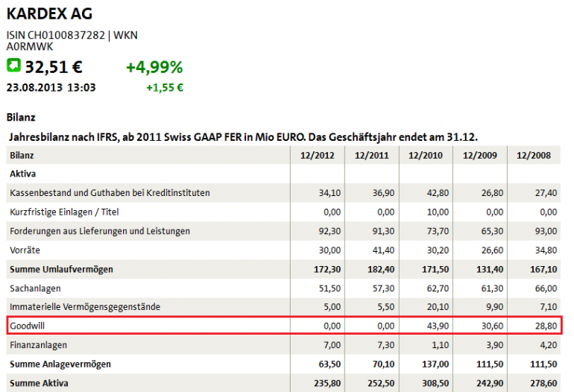
Task: Click the timestamp 23.08.2013 13:03
Action: pyautogui.click(x=51, y=87)
